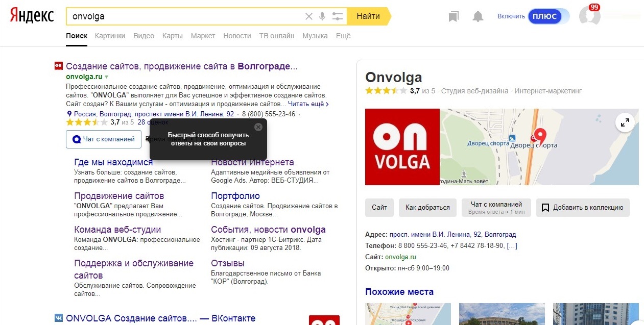The image size is (644, 325).
Task: Open notifications bell icon
Action: pyautogui.click(x=478, y=16)
